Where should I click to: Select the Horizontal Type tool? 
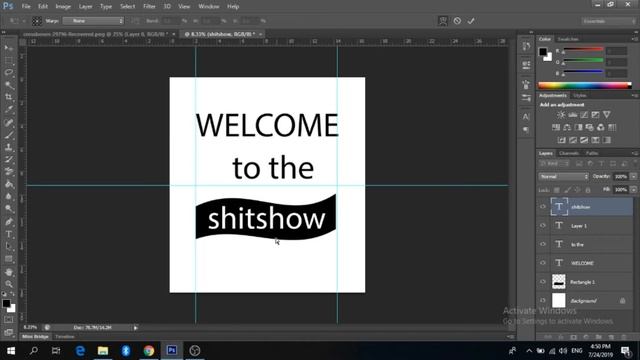pos(9,234)
